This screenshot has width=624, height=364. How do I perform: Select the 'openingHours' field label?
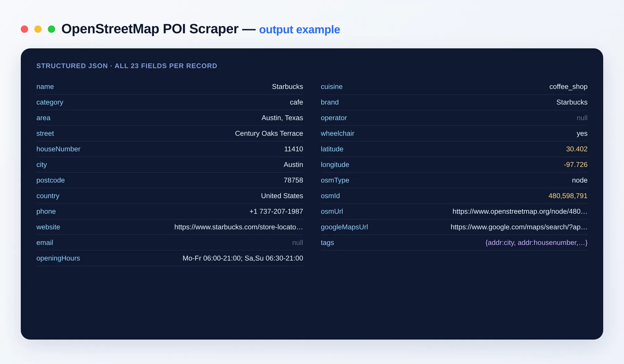coord(58,258)
